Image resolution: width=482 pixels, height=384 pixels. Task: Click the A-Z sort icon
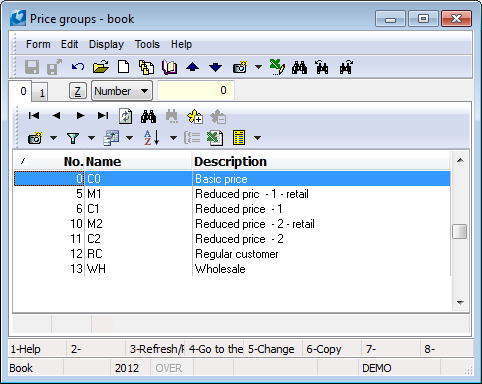(x=152, y=138)
